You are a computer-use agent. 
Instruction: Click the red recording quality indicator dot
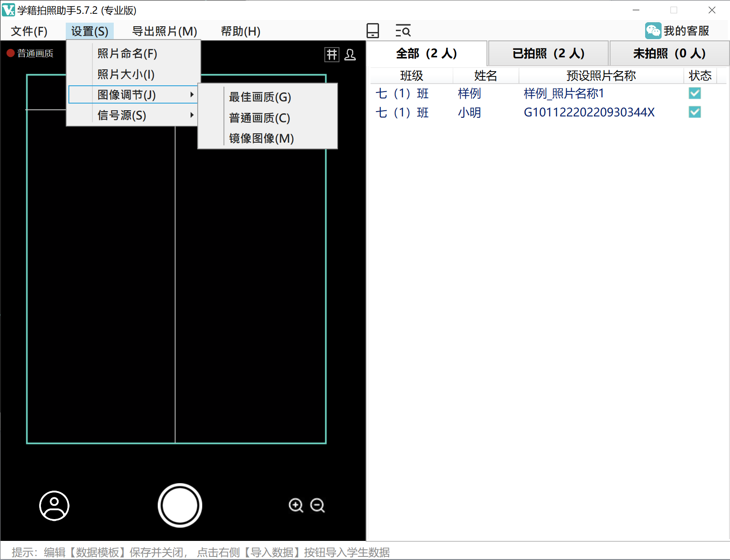click(11, 53)
